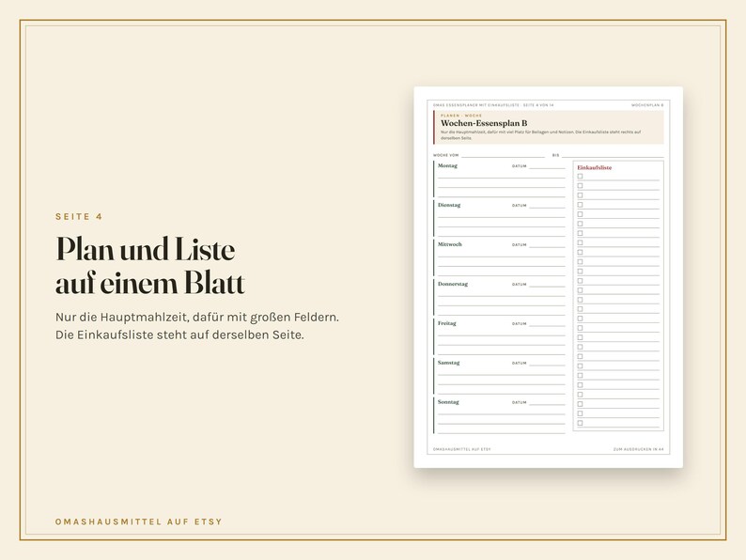Click the 'Nur die Hauptmahlzeit' sentence
Viewport: 746px width, 560px height.
[x=197, y=318]
